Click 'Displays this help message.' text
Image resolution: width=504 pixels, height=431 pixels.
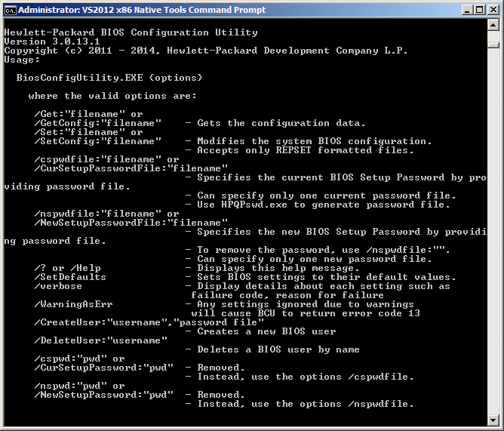click(278, 268)
